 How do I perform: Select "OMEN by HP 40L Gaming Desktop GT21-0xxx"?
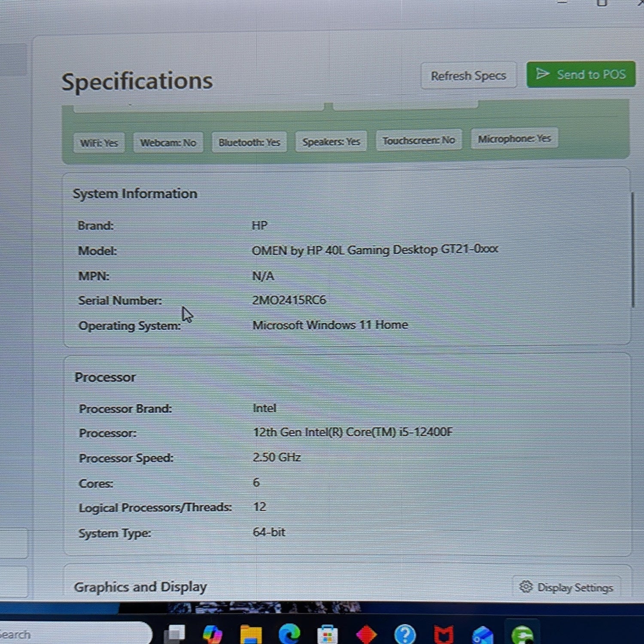pyautogui.click(x=375, y=249)
